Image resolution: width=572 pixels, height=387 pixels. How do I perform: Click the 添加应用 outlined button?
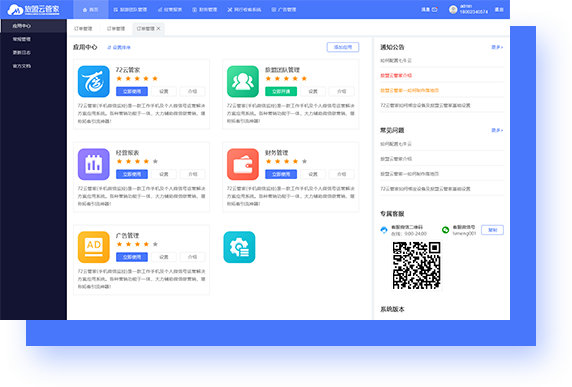coord(343,47)
